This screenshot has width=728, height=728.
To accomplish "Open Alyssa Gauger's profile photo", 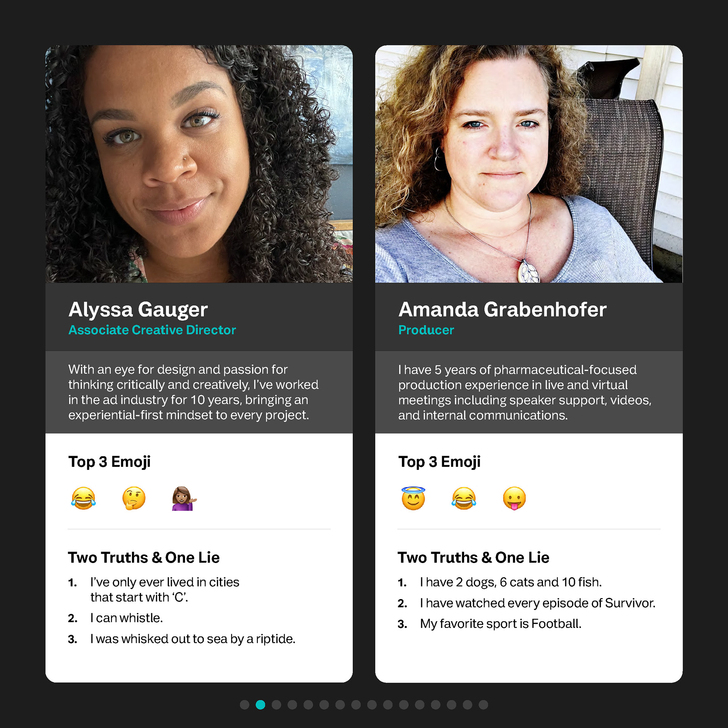I will coord(199,164).
